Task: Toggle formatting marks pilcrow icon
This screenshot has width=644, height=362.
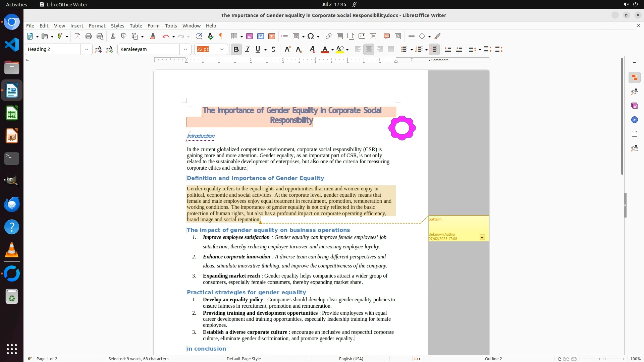Action: click(221, 36)
